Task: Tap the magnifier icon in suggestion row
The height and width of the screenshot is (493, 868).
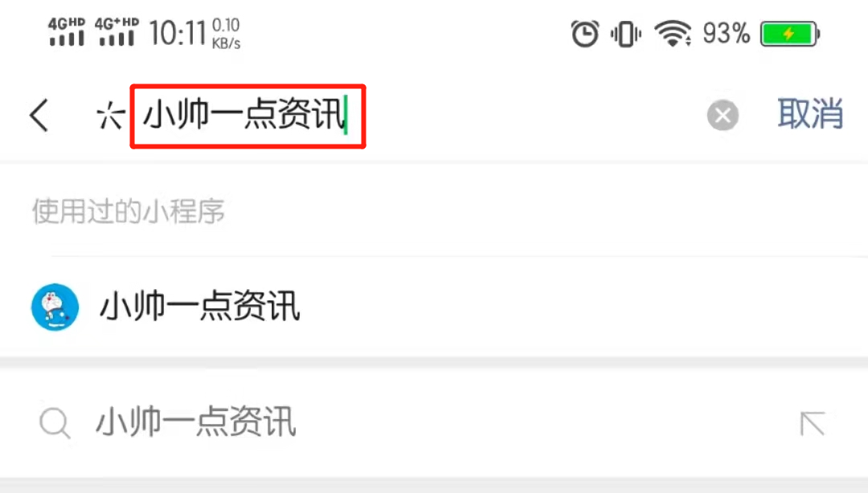Action: tap(55, 423)
